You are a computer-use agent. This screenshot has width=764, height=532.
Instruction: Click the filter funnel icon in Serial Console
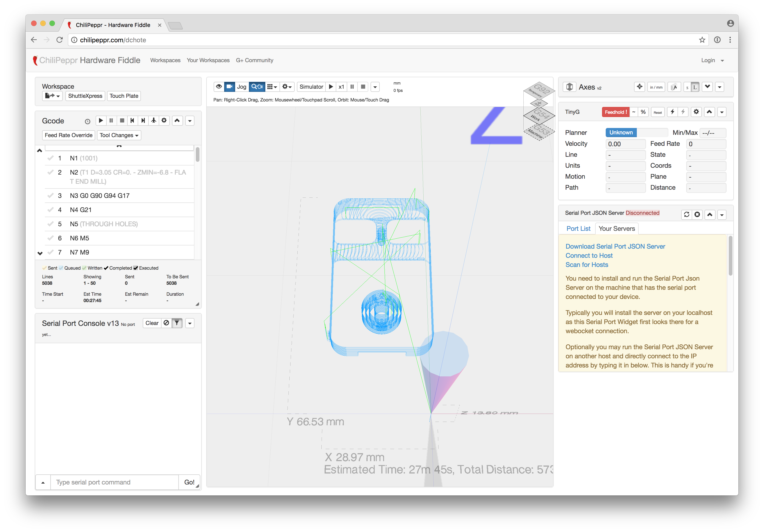pyautogui.click(x=177, y=323)
